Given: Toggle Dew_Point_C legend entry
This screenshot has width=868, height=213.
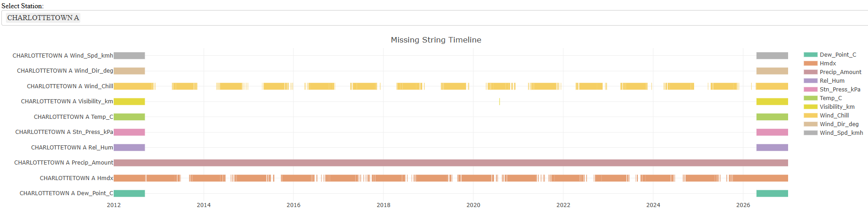Looking at the screenshot, I should point(837,55).
